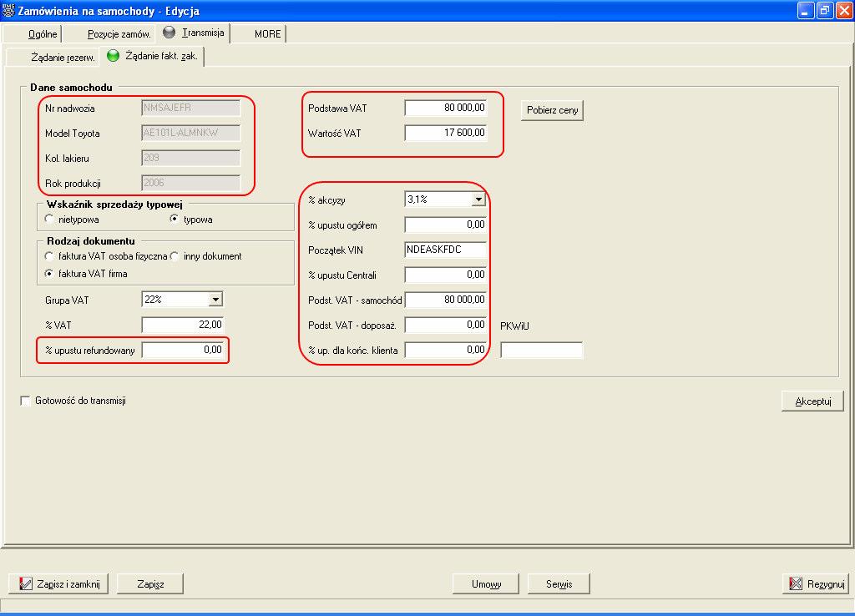The height and width of the screenshot is (616, 855).
Task: Click the % upustu ogółem field
Action: point(446,224)
